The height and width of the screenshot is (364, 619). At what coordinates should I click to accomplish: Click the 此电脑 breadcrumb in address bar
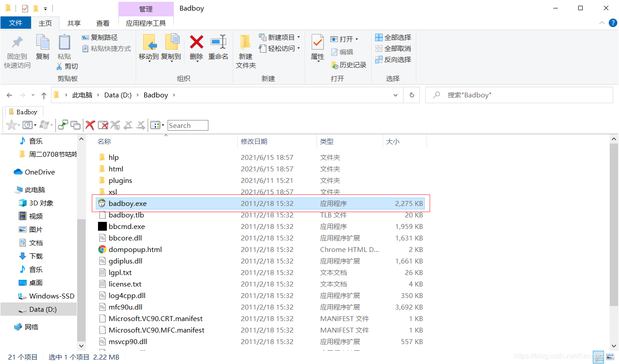point(82,95)
